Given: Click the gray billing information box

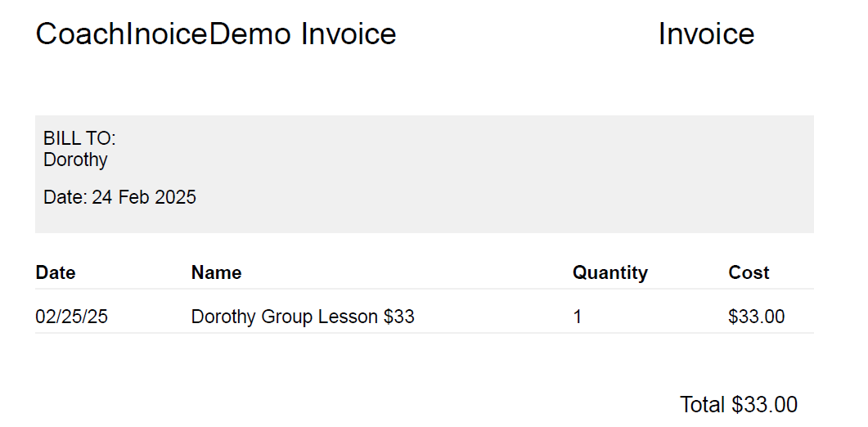Looking at the screenshot, I should 425,174.
